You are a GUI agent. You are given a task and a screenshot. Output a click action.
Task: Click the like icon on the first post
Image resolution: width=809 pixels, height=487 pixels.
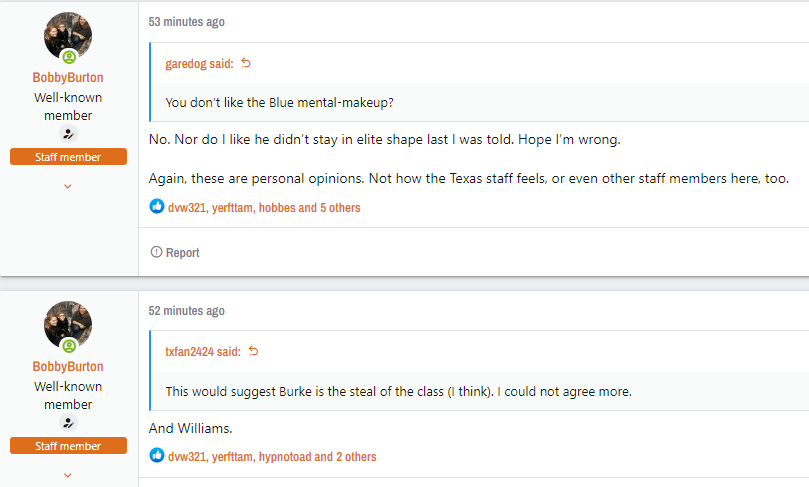(157, 207)
